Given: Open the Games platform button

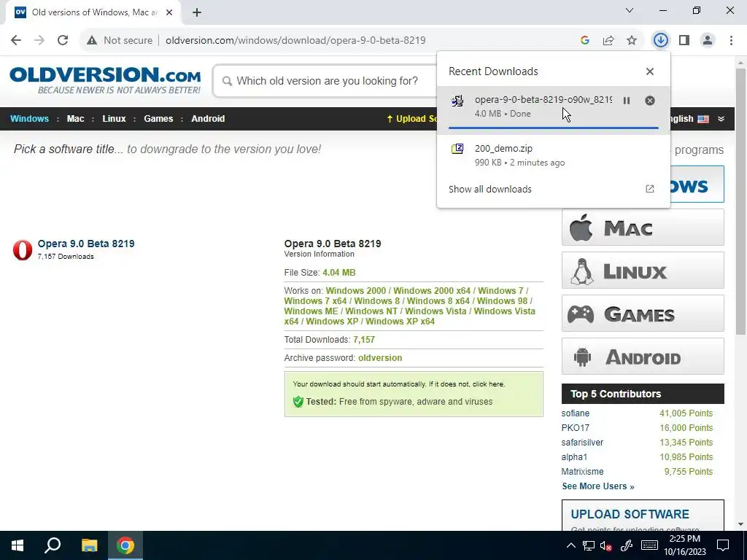Looking at the screenshot, I should (643, 314).
